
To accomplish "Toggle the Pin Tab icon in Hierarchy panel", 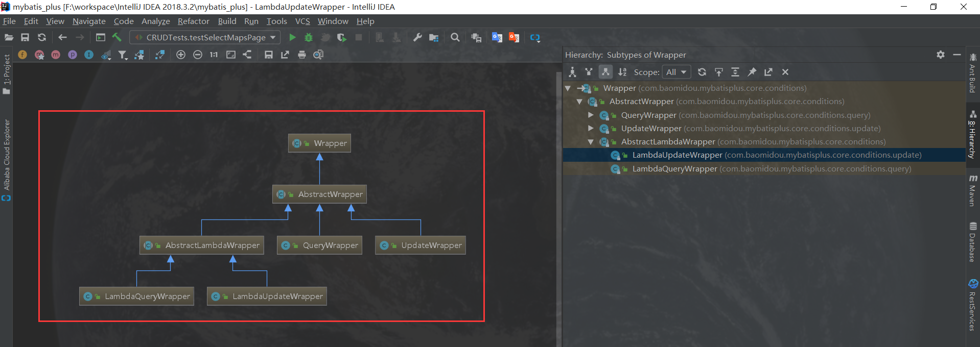I will coord(752,72).
